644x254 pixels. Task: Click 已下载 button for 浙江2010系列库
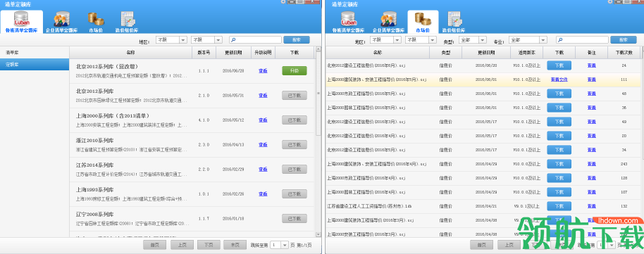click(295, 144)
